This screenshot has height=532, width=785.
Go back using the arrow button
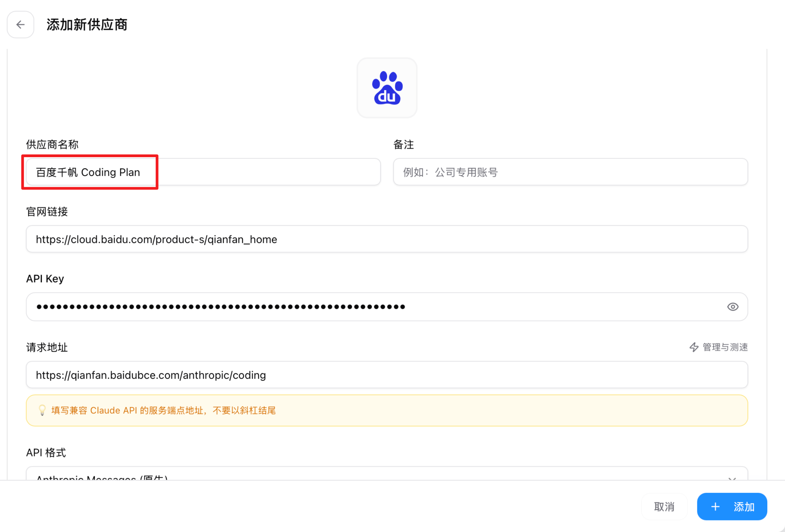click(20, 24)
